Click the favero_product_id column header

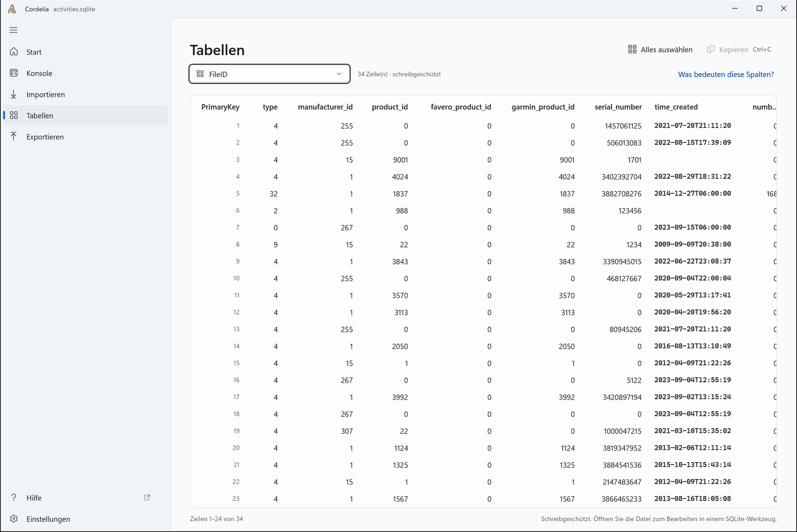tap(461, 107)
